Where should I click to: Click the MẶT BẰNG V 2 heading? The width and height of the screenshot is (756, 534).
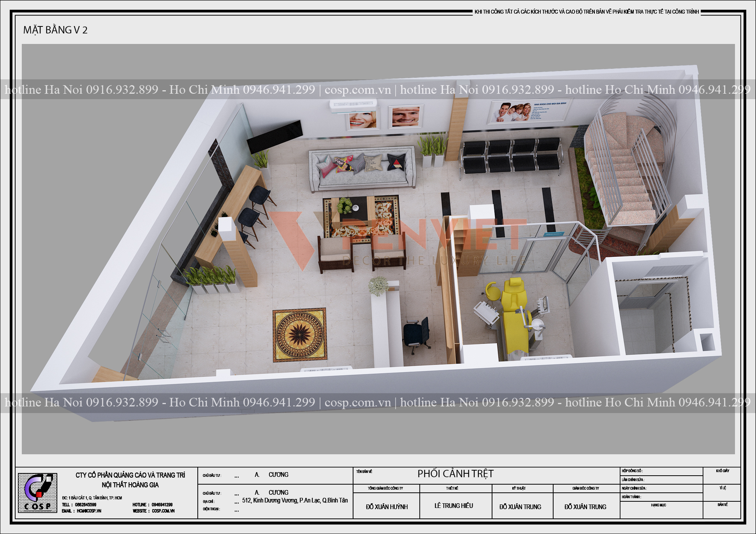[55, 30]
